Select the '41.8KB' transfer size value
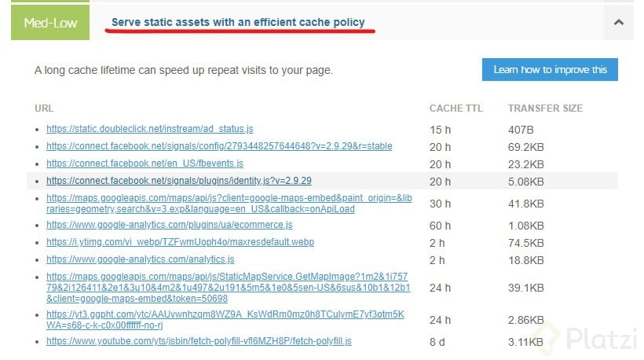 click(525, 204)
